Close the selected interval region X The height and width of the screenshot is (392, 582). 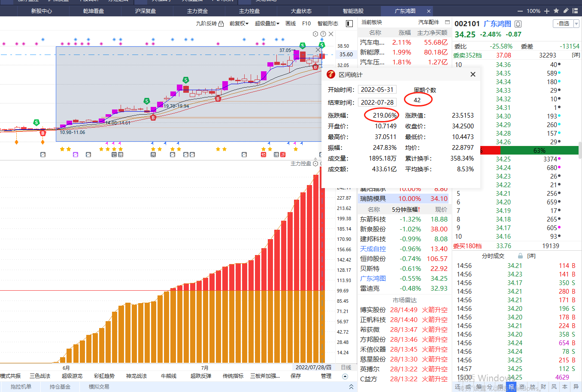[x=318, y=50]
